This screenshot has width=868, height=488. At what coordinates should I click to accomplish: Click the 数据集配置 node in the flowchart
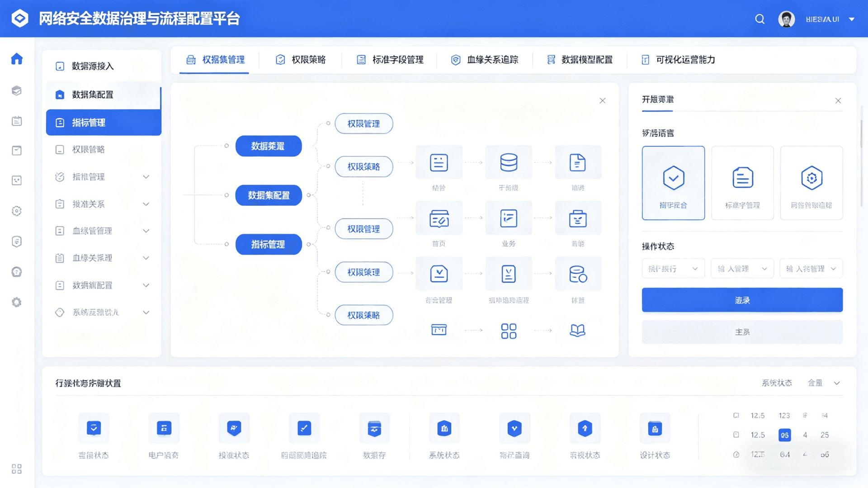tap(269, 195)
